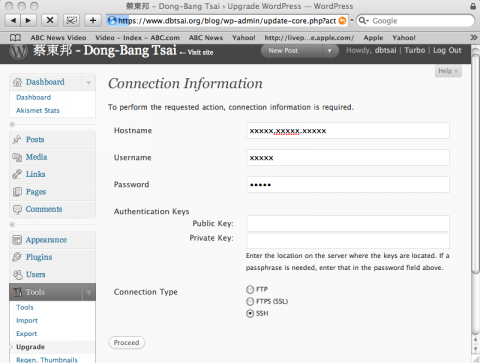
Task: Click the scrollbar down arrow
Action: click(476, 349)
